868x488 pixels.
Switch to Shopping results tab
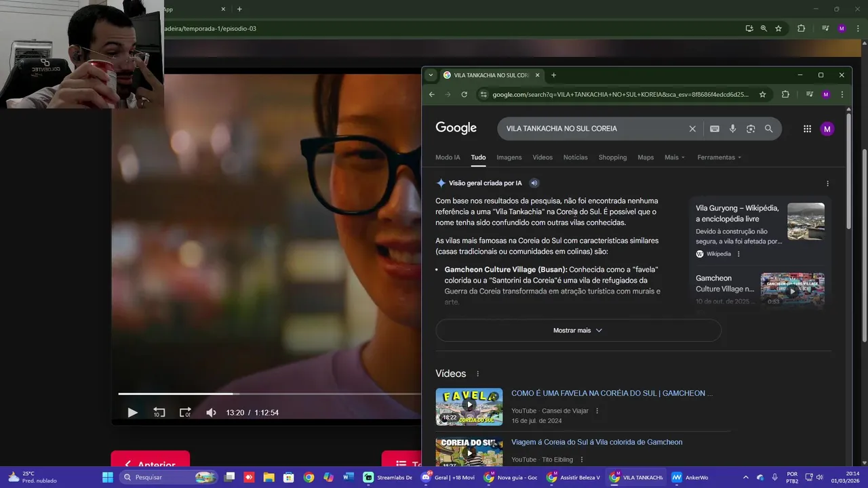pyautogui.click(x=612, y=157)
